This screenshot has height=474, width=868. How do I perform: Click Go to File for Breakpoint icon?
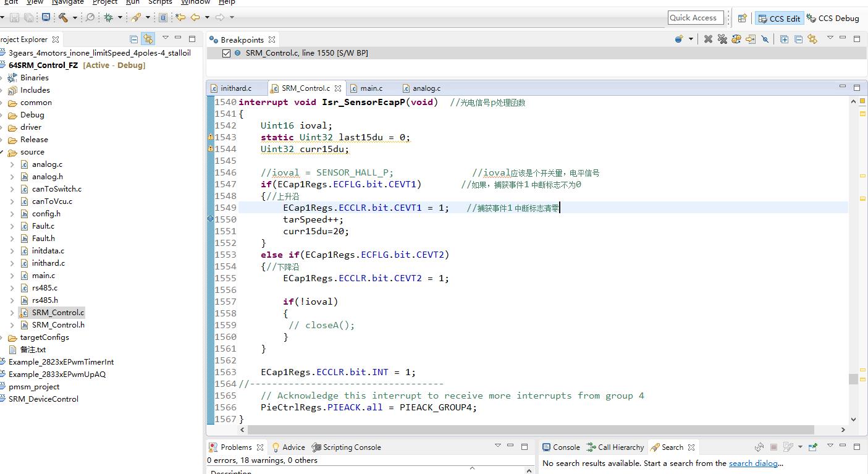[x=751, y=39]
